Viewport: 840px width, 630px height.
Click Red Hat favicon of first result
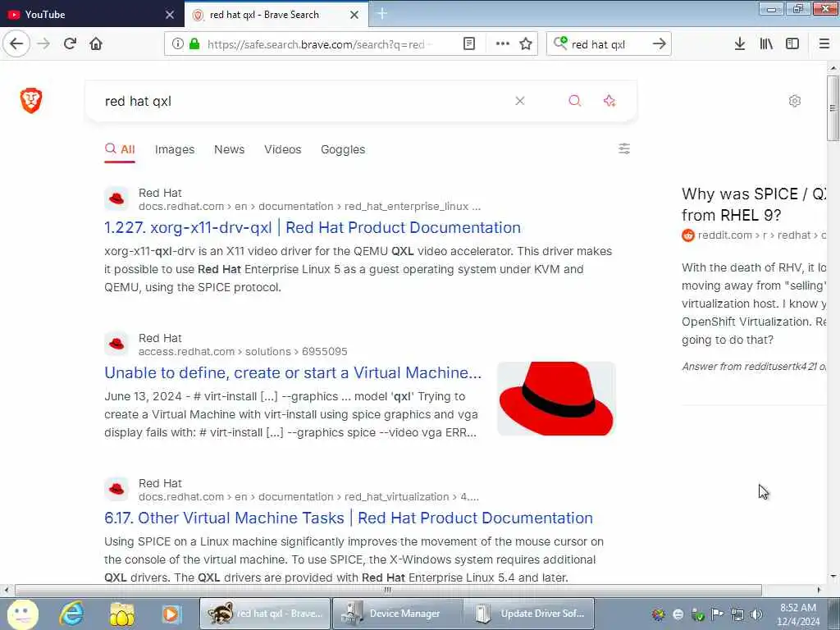point(116,199)
